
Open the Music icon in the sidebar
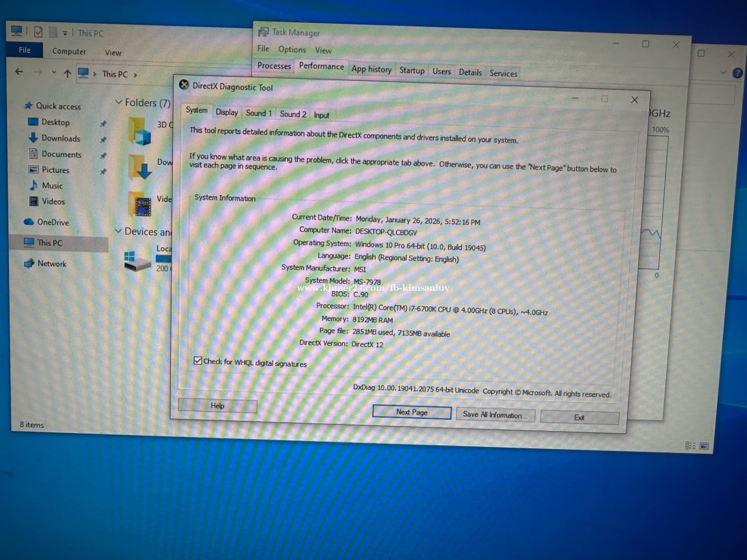33,185
